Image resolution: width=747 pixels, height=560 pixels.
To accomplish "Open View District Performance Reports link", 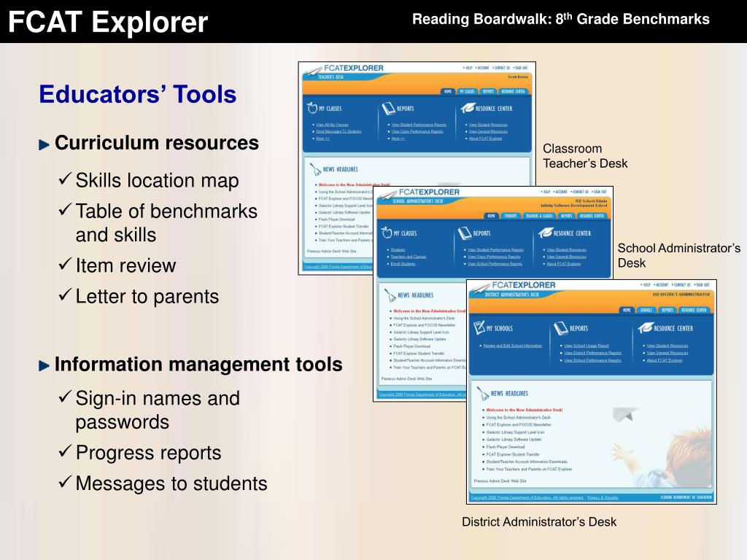I will 592,353.
